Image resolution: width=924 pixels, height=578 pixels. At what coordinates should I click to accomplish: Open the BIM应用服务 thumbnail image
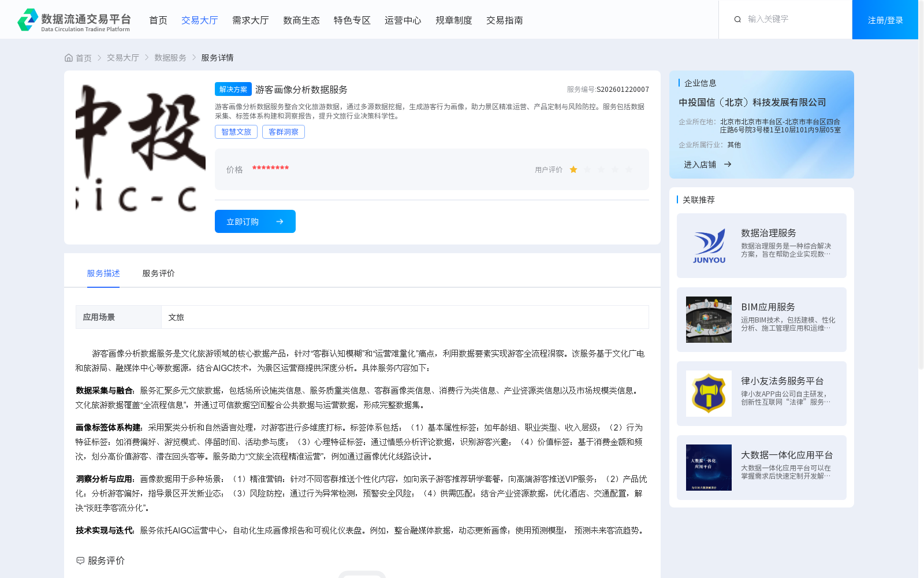pos(709,320)
